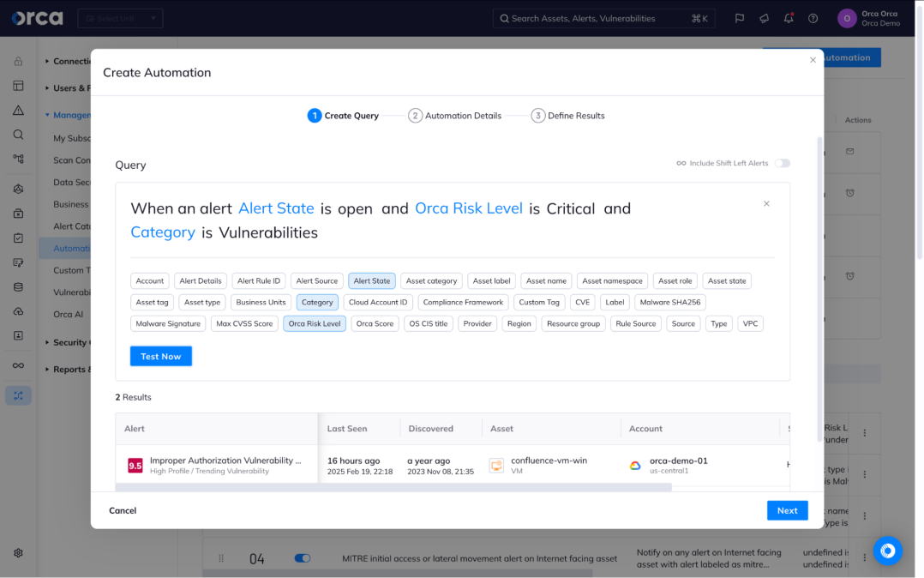Open the discovery magnifier icon in sidebar
The image size is (924, 578).
18,135
